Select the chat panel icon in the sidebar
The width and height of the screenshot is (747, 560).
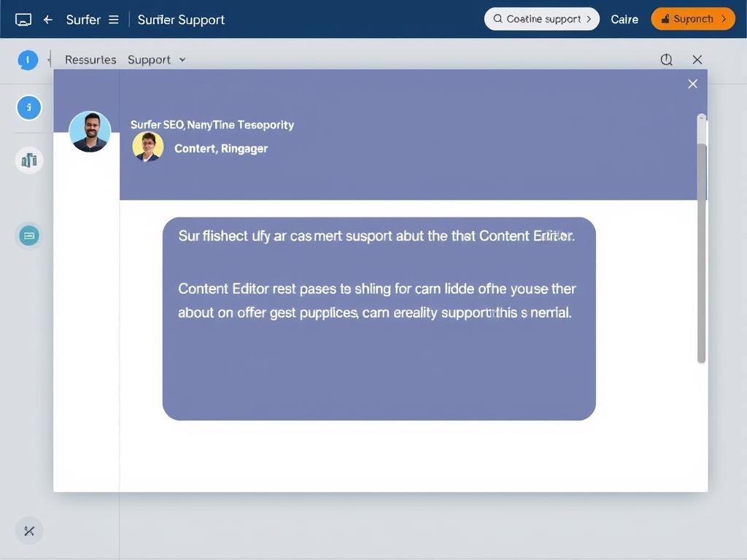[x=28, y=236]
